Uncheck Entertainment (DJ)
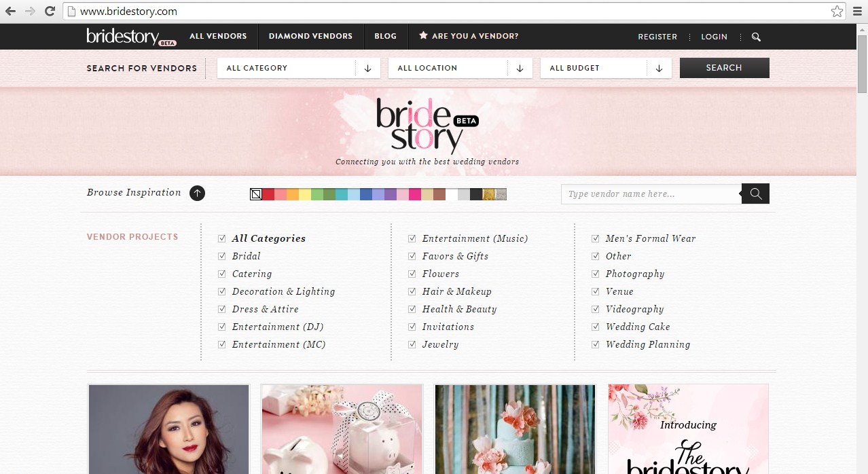 (x=222, y=327)
